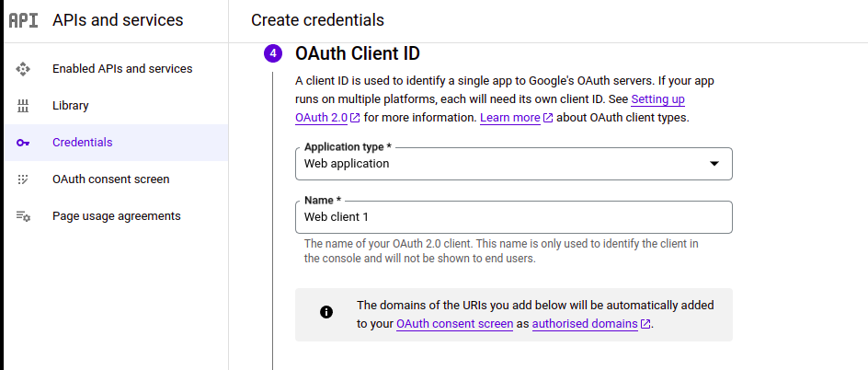Click the Enabled APIs and services icon

click(x=24, y=69)
